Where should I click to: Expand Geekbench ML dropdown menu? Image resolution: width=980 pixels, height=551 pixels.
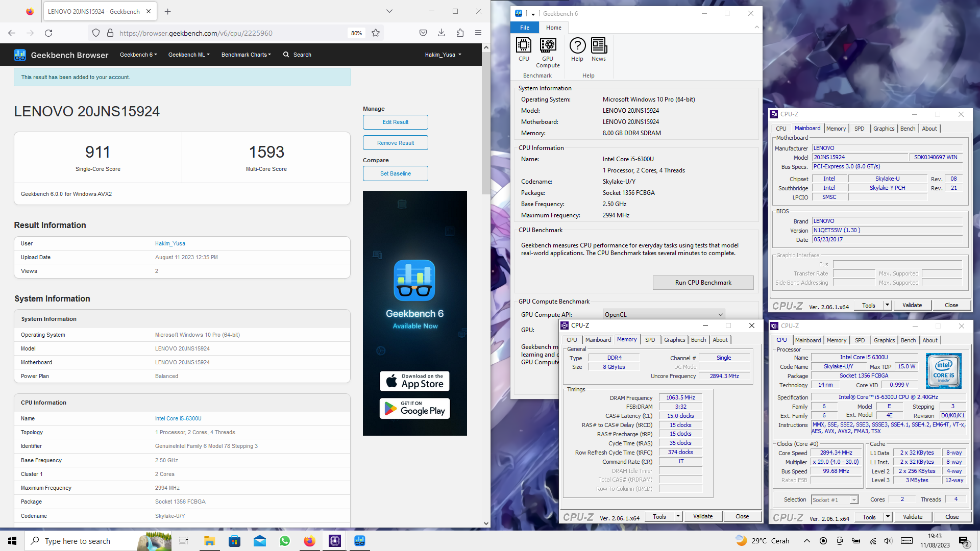(x=189, y=55)
